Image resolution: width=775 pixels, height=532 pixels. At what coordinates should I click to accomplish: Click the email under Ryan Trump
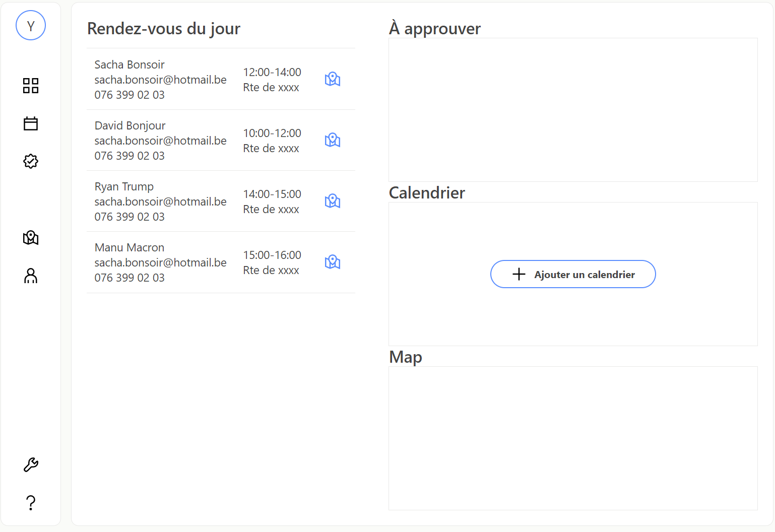tap(160, 202)
